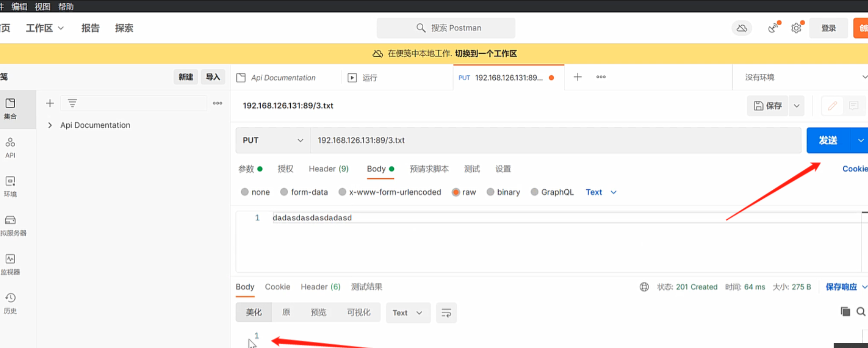This screenshot has width=868, height=348.
Task: Click the search magnifier in Postman search bar
Action: tap(420, 28)
